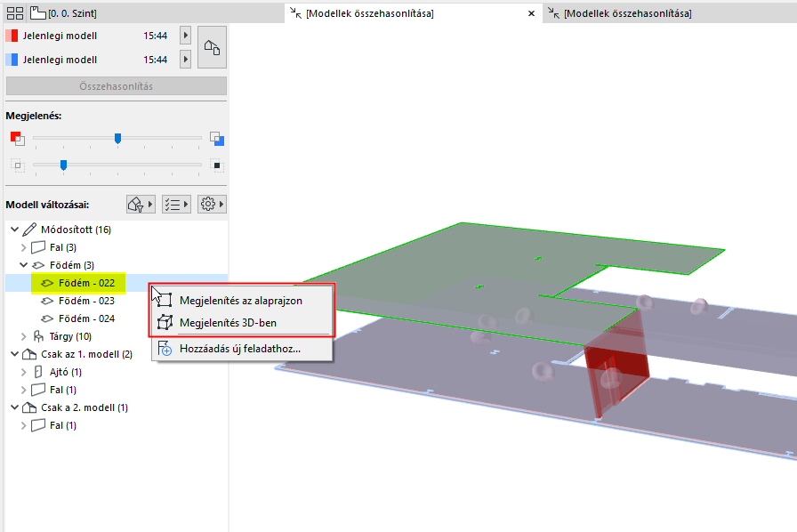Click the unchanged elements opacity slider handle
This screenshot has height=532, width=797.
(63, 165)
